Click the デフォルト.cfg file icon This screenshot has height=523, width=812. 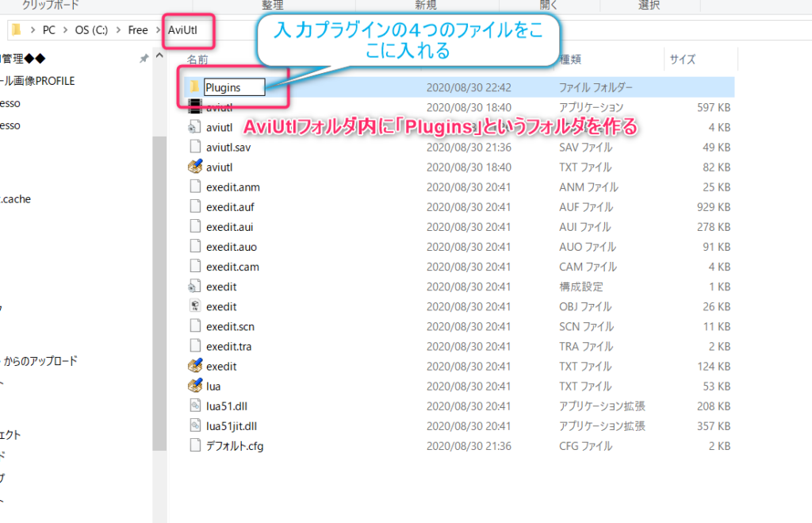[195, 445]
